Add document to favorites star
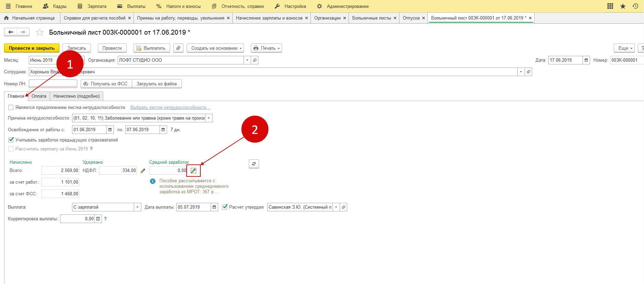Screen dimensions: 644x284 tap(39, 32)
